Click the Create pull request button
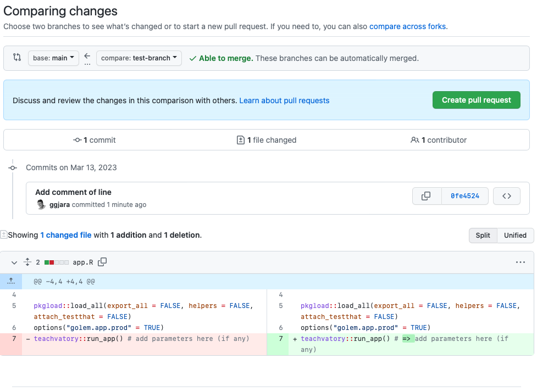The width and height of the screenshot is (537, 392). [476, 100]
